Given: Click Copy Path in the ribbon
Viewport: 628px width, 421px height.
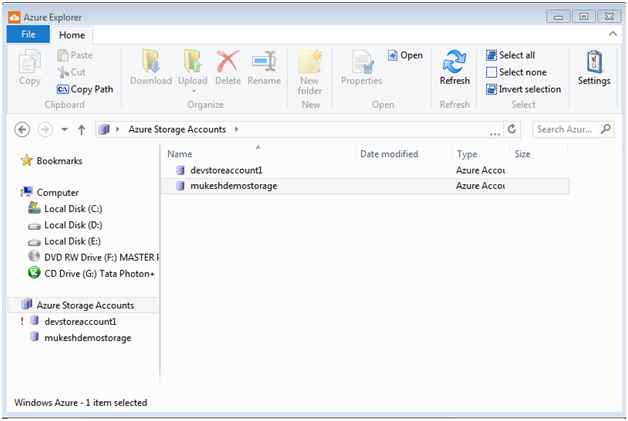Looking at the screenshot, I should pyautogui.click(x=85, y=89).
